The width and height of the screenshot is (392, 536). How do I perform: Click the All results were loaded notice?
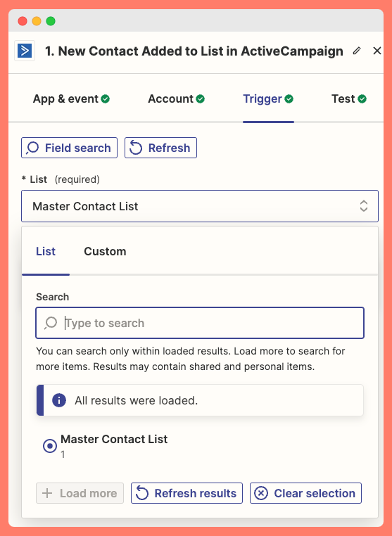[x=200, y=400]
